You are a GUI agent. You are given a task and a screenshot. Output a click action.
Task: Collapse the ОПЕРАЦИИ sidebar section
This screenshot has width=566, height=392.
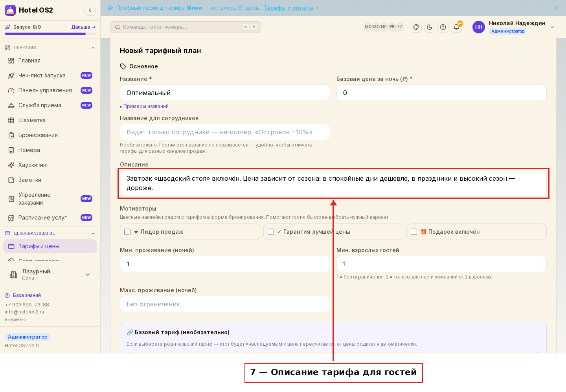coord(93,48)
